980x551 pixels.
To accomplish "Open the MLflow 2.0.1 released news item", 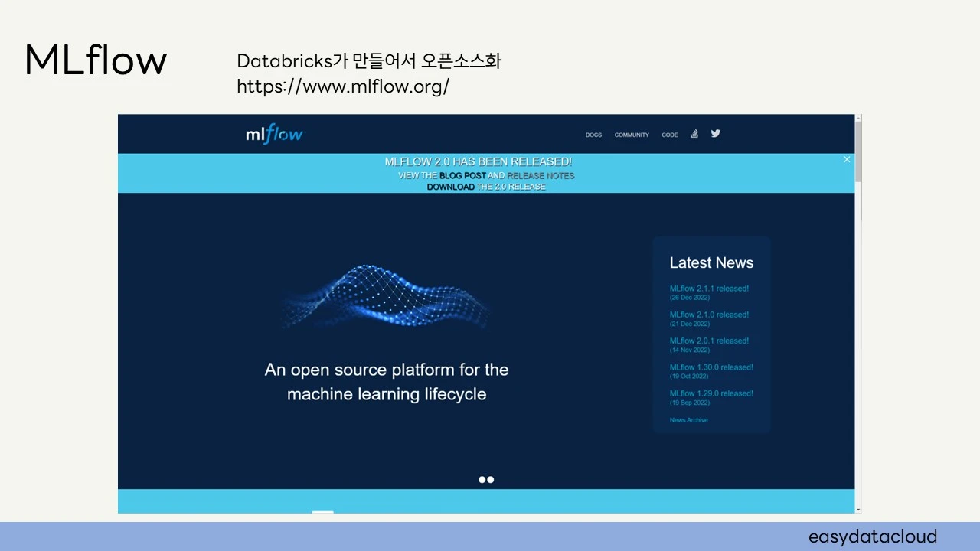I will pos(709,341).
